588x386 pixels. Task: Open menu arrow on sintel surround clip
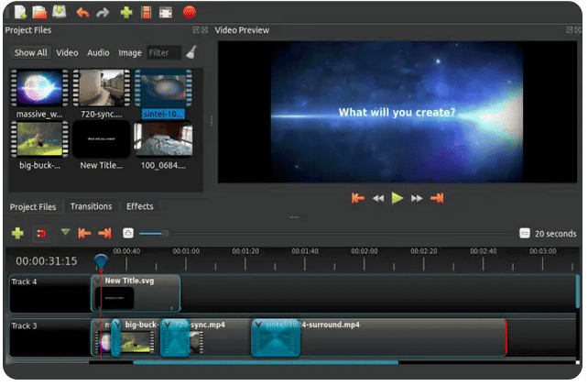(x=257, y=324)
